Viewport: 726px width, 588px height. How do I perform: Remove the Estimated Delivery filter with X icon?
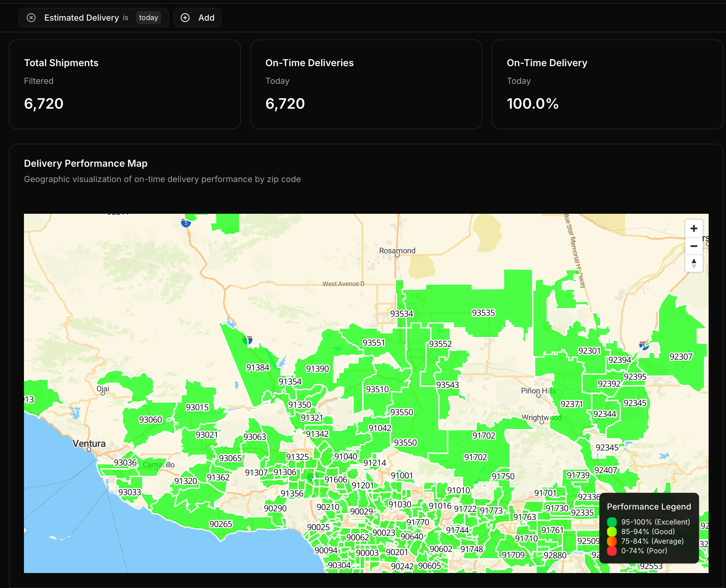tap(31, 18)
